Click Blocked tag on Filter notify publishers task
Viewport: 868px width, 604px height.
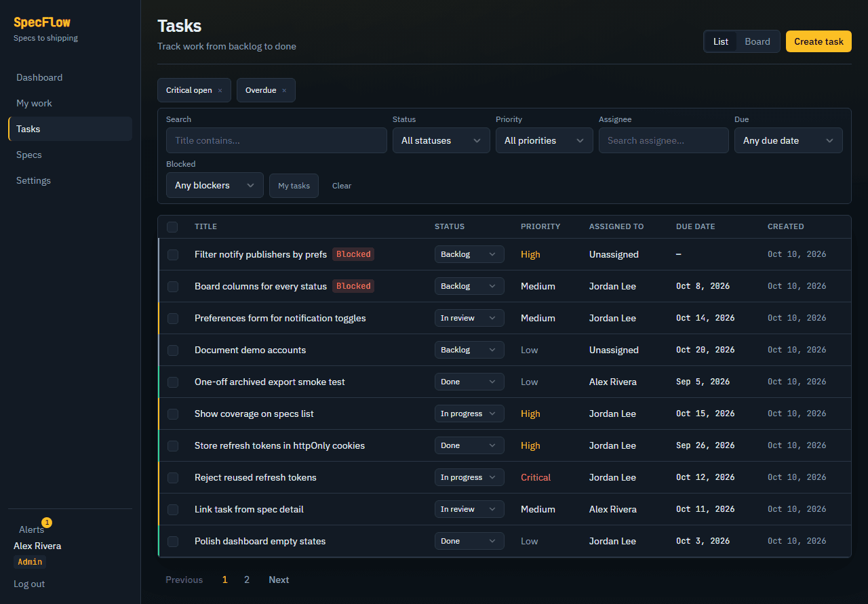(x=353, y=254)
